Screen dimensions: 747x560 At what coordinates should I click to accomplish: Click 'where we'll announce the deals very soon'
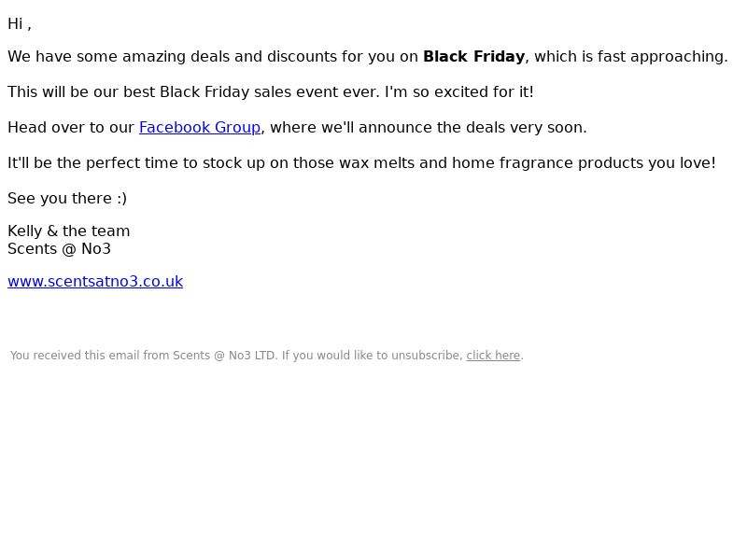coord(429,128)
